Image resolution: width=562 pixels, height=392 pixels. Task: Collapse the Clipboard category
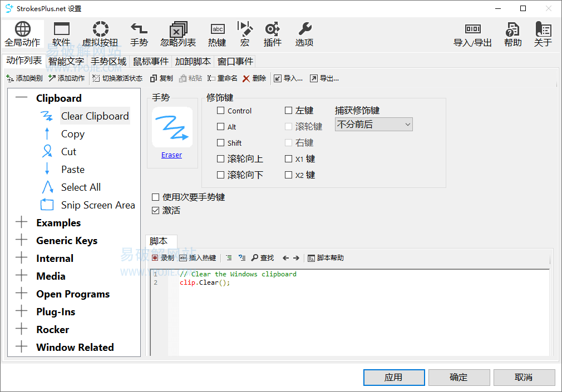pyautogui.click(x=22, y=97)
